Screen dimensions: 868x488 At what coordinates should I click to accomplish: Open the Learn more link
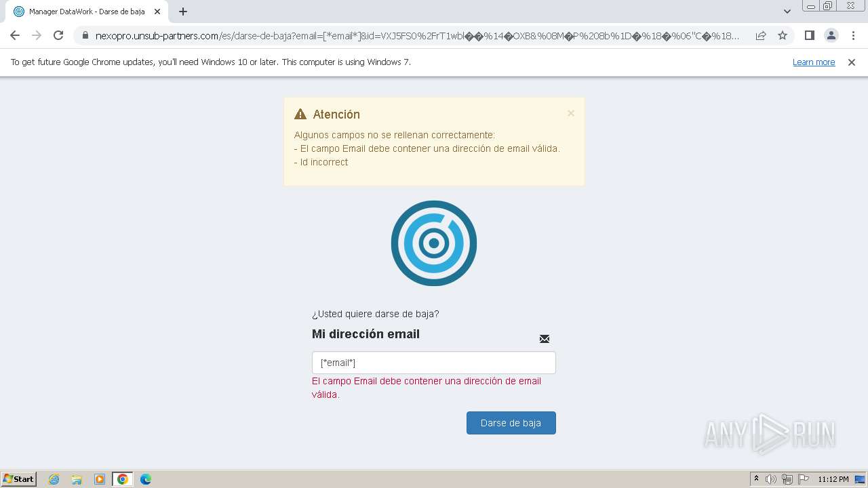[814, 62]
